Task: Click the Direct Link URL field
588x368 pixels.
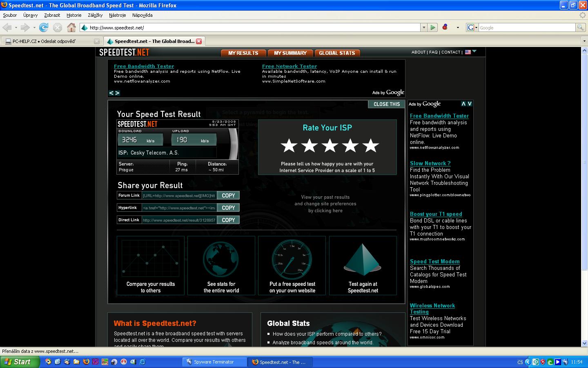Action: [179, 220]
